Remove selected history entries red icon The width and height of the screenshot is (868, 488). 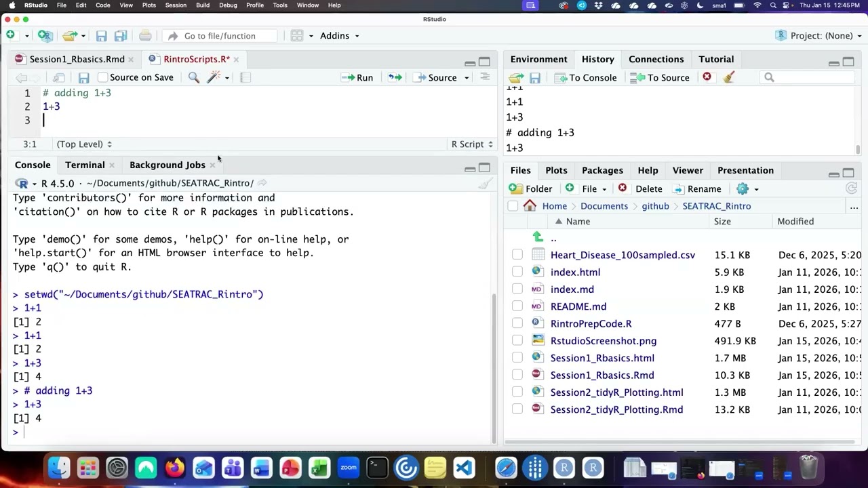click(x=707, y=77)
